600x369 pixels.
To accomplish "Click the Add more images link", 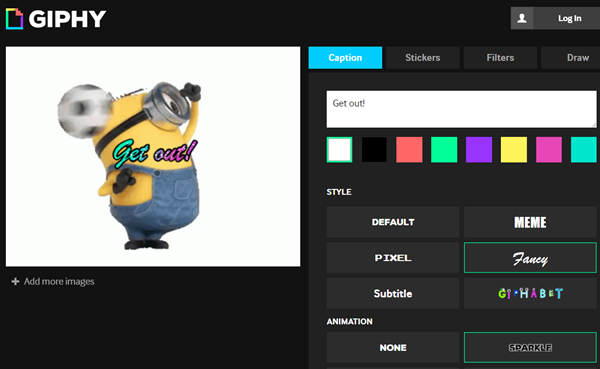I will coord(59,281).
